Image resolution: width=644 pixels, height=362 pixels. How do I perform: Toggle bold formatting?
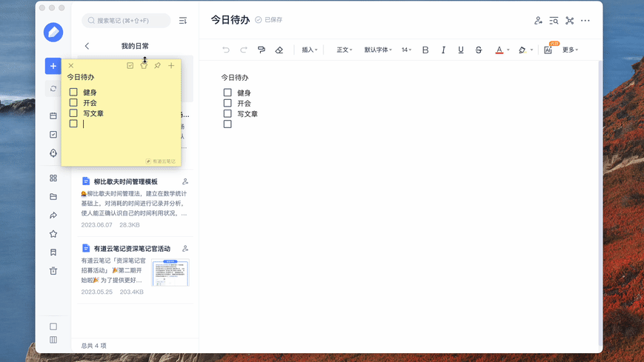point(425,50)
